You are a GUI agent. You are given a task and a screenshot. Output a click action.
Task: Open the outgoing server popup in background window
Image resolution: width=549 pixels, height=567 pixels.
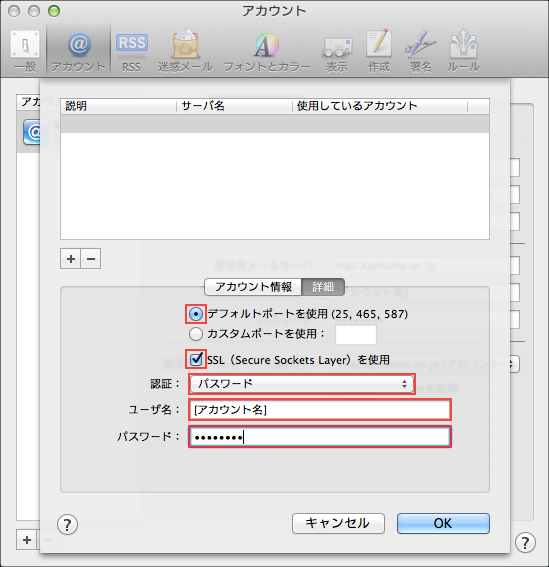pyautogui.click(x=515, y=364)
